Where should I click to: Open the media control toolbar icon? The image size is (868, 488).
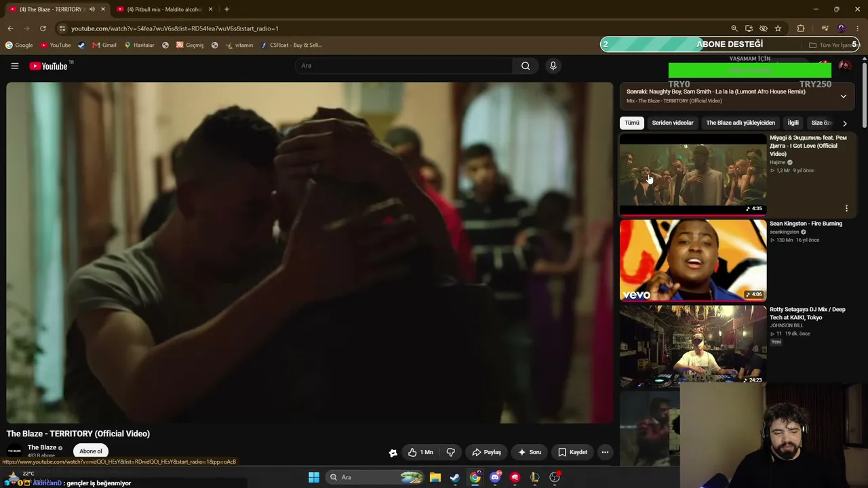tap(825, 28)
